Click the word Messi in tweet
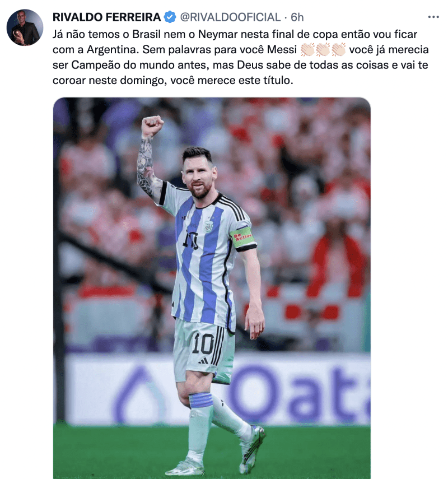The height and width of the screenshot is (479, 448). (282, 49)
